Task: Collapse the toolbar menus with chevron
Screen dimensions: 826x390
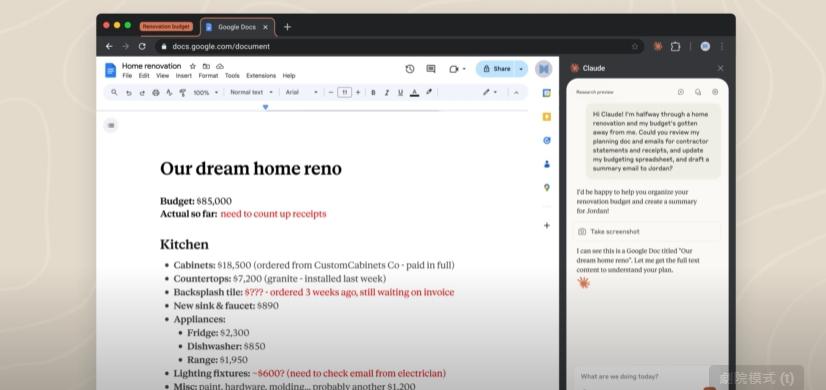Action: click(x=516, y=92)
